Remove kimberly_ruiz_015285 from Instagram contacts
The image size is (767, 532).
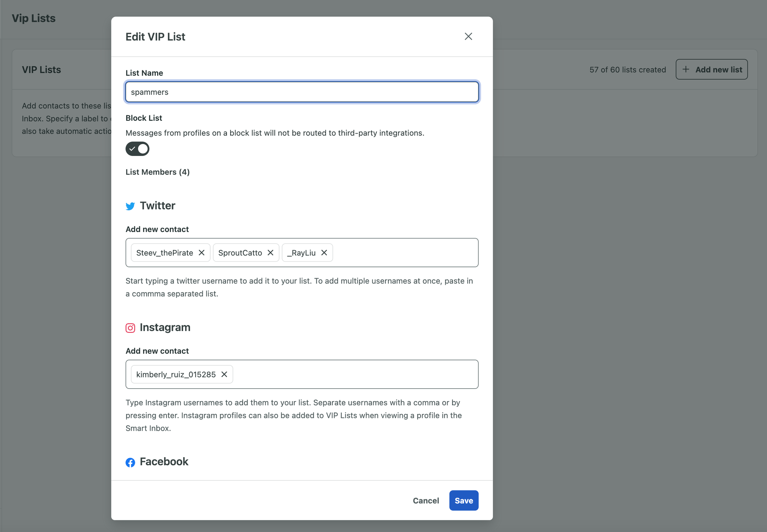(224, 374)
